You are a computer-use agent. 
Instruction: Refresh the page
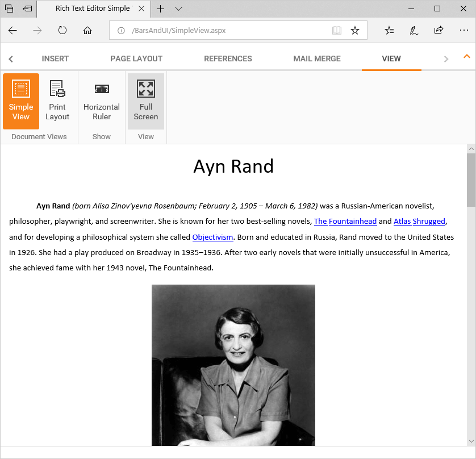62,30
